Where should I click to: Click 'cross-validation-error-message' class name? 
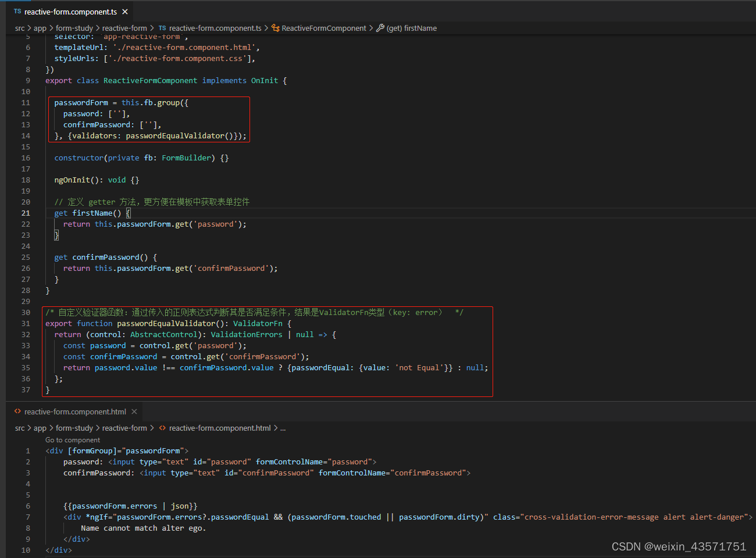tap(591, 517)
